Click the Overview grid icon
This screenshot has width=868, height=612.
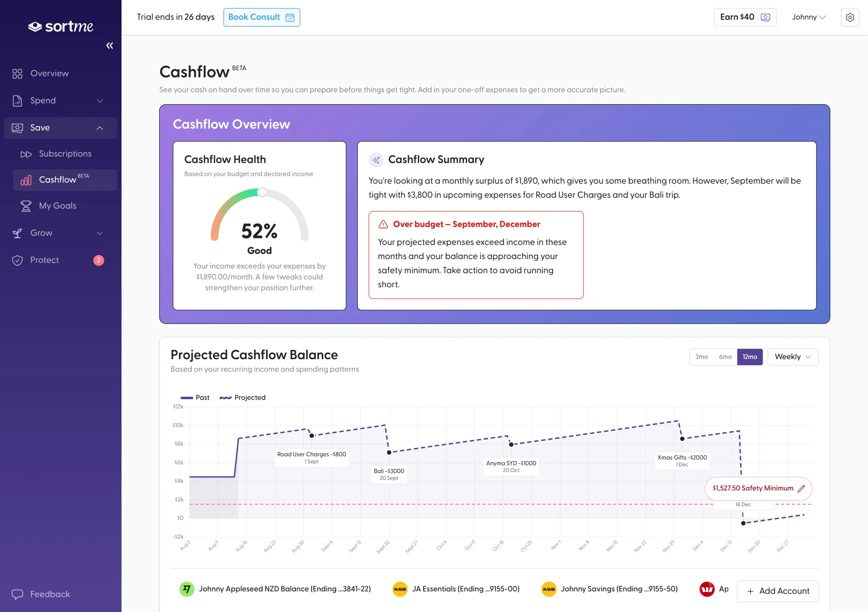tap(17, 74)
